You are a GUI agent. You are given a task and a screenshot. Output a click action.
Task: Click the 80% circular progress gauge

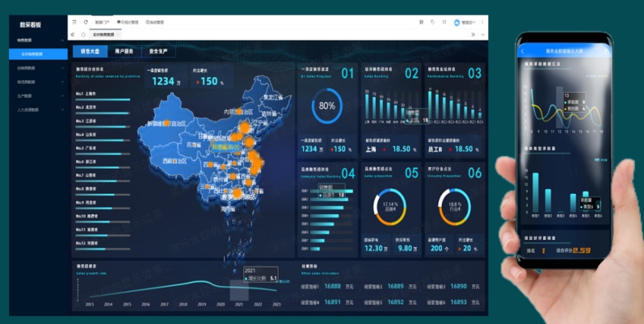pyautogui.click(x=326, y=106)
